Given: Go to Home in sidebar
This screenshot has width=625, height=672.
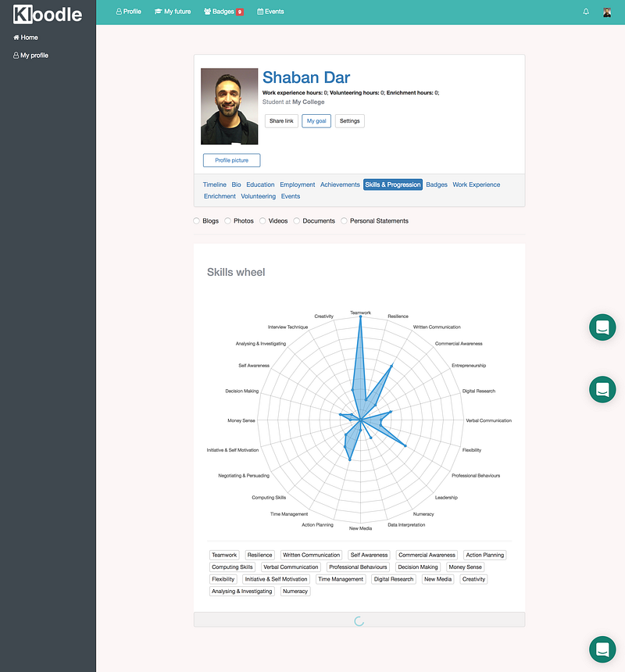Looking at the screenshot, I should (26, 38).
